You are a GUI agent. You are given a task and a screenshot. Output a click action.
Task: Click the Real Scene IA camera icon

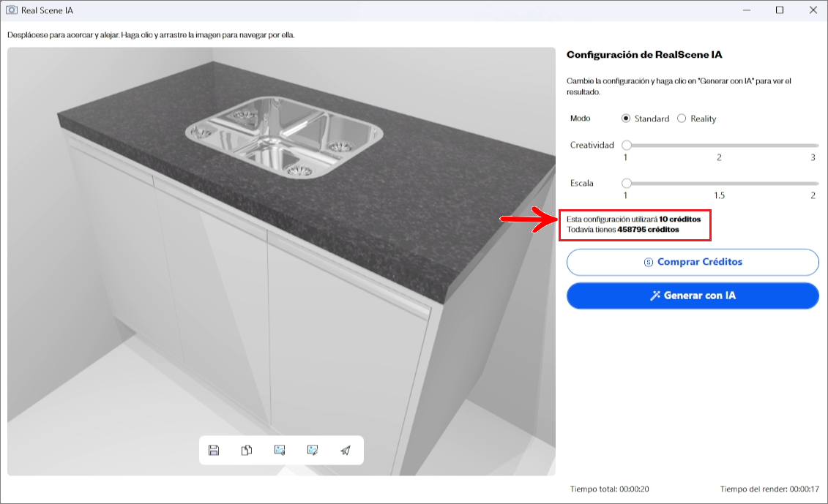12,10
